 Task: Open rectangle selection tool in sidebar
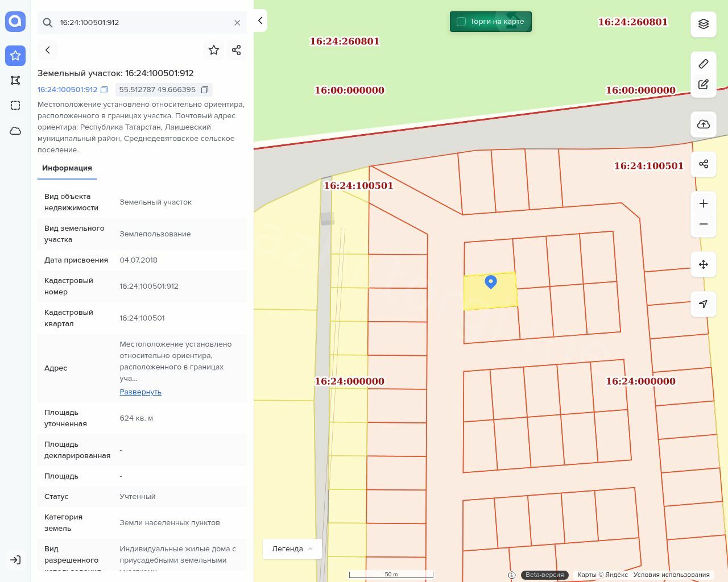[x=15, y=106]
